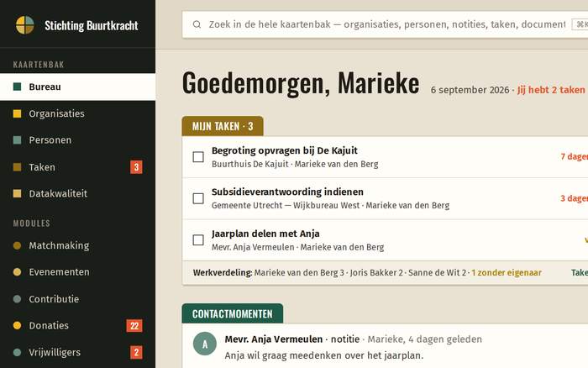This screenshot has height=368, width=588.
Task: Click 'Anja wil graag meedenken over het jaarplan.'
Action: pyautogui.click(x=324, y=355)
